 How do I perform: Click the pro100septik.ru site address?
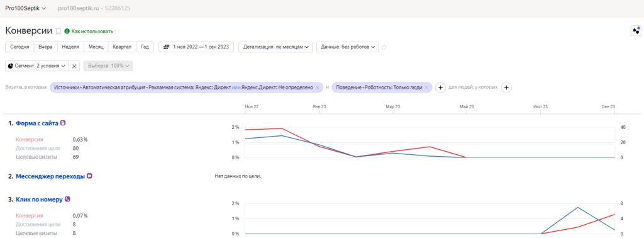click(x=79, y=8)
